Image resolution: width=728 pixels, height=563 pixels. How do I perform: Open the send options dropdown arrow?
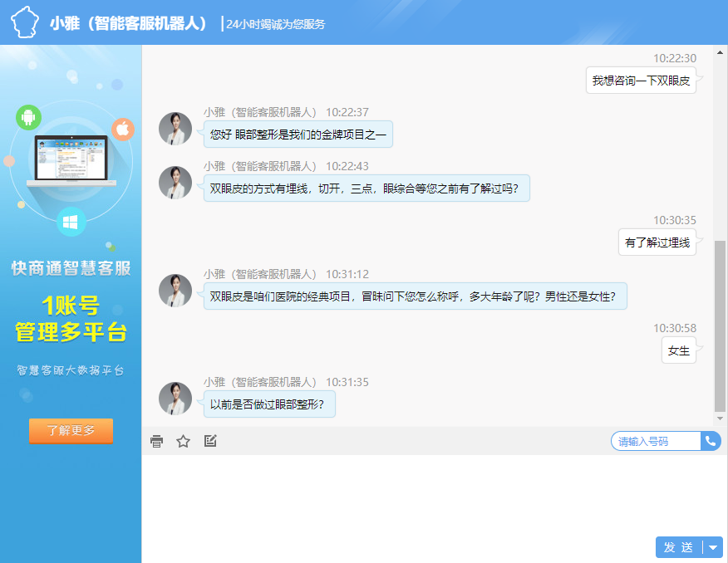tap(713, 547)
